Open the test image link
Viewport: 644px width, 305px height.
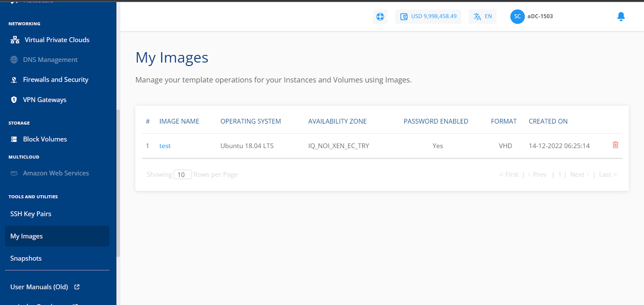tap(165, 146)
